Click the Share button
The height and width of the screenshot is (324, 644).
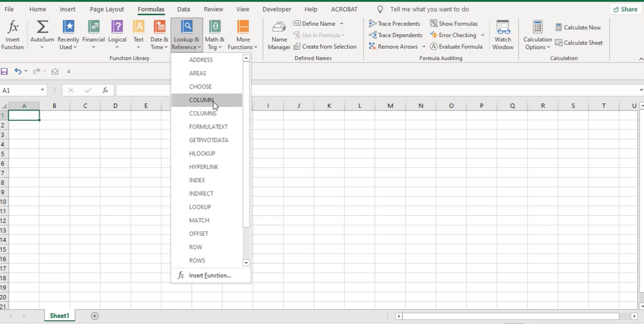click(x=625, y=9)
